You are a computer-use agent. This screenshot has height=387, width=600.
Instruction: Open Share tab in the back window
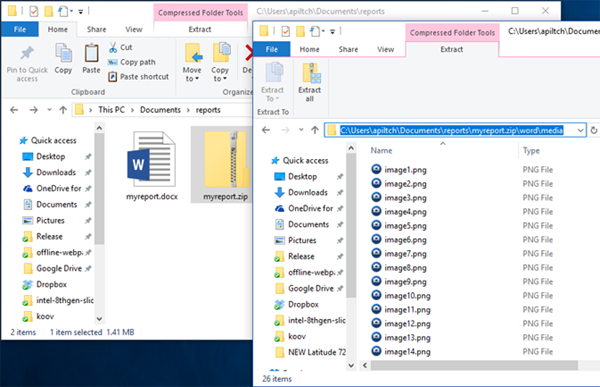pyautogui.click(x=96, y=29)
